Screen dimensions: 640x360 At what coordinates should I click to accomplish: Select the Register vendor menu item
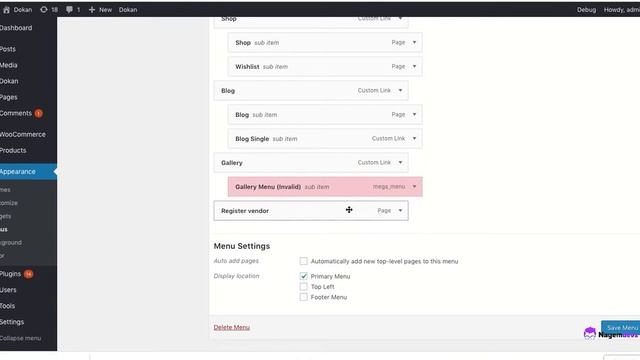(311, 211)
